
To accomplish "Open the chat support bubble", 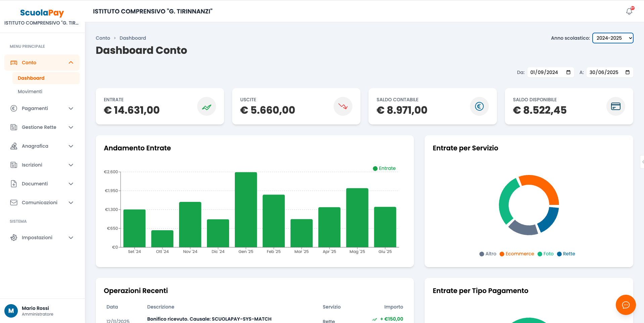I will tap(626, 305).
